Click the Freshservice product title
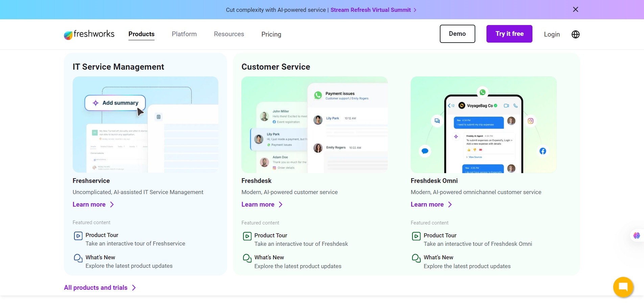Image resolution: width=644 pixels, height=306 pixels. (x=91, y=181)
